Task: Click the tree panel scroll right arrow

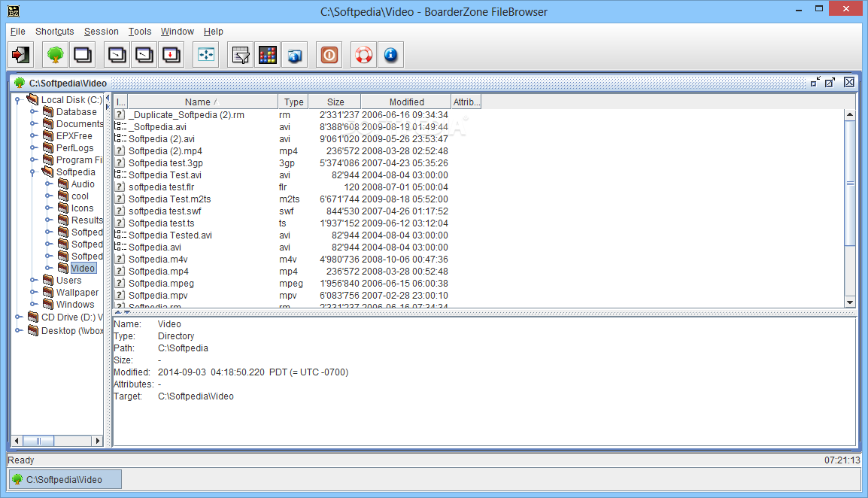Action: [98, 441]
